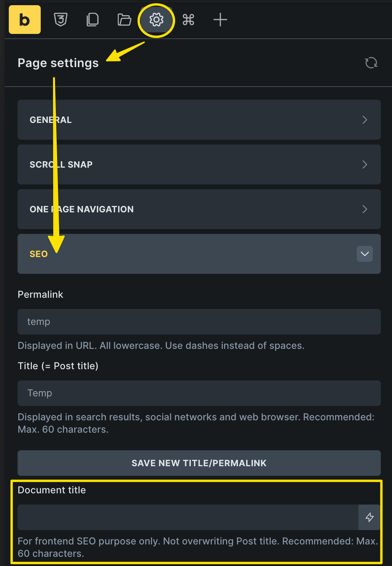
Task: Expand the SCROLL SNAP chevron arrow
Action: coord(364,164)
